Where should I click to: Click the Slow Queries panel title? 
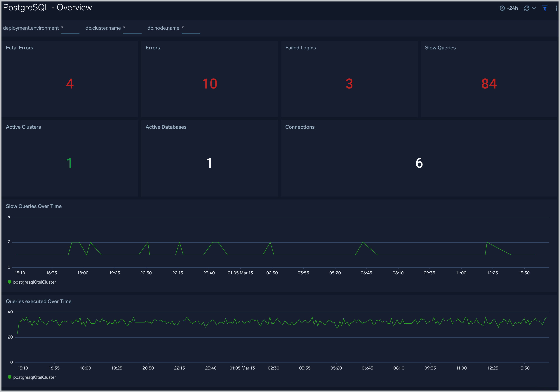440,48
